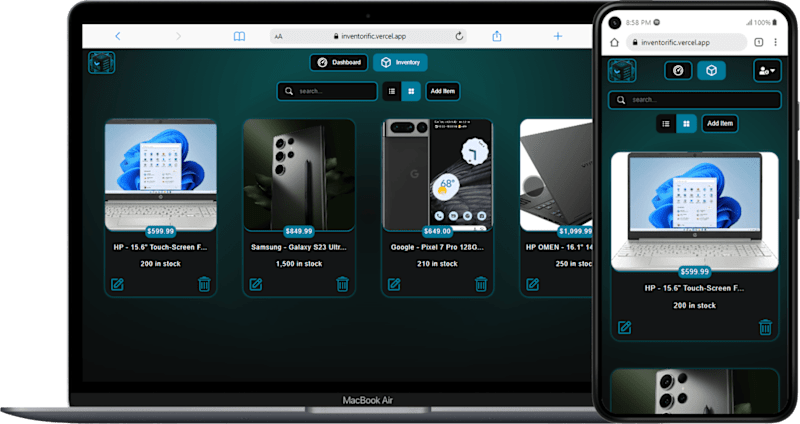
Task: Click the Inventorific logo on the MacBook page
Action: pos(102,63)
